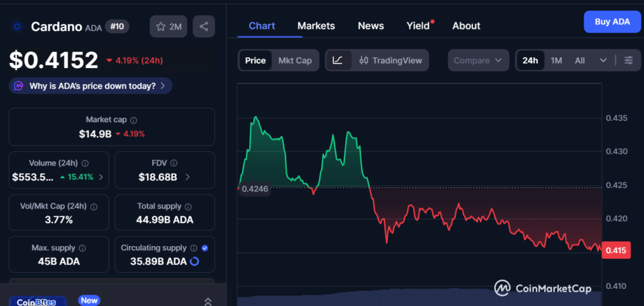Select the line chart icon
Image resolution: width=644 pixels, height=306 pixels.
pyautogui.click(x=338, y=60)
